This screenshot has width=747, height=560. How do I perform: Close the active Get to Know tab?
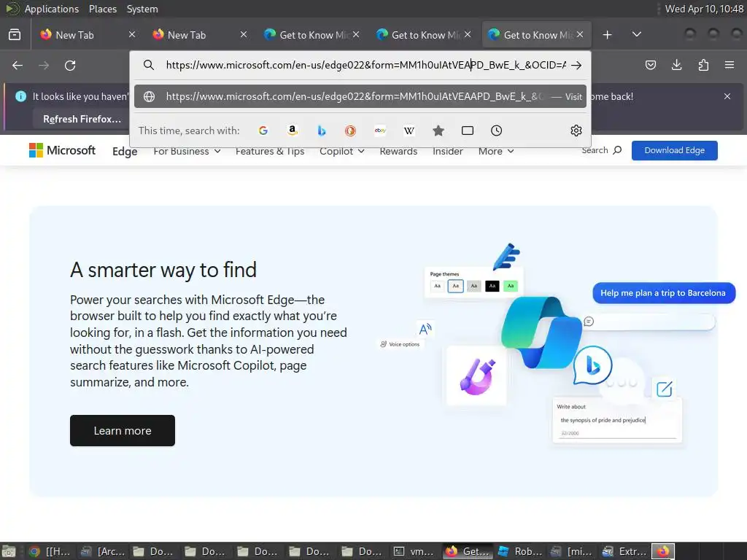580,34
